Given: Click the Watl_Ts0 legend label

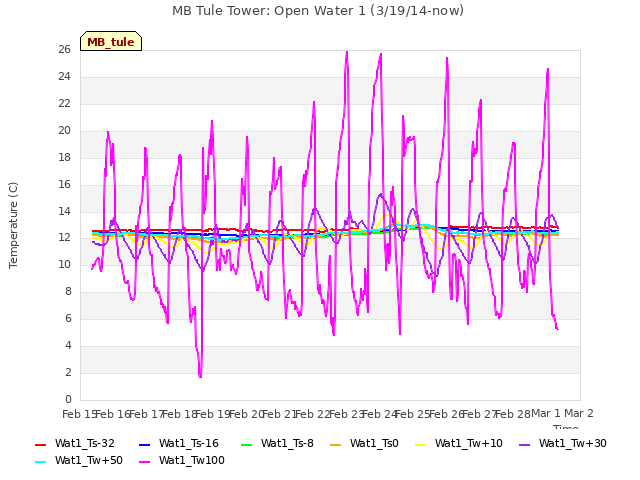Looking at the screenshot, I should click(x=374, y=443).
